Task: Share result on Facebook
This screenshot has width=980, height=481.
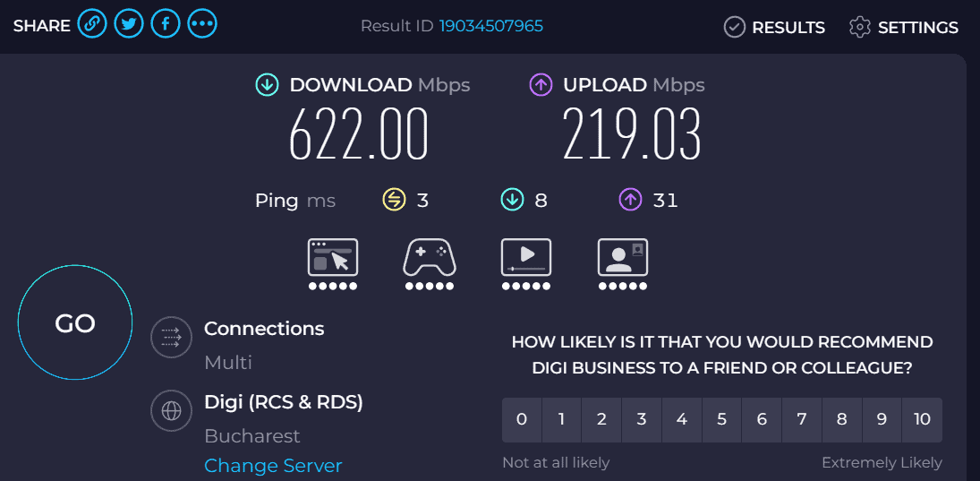Action: [166, 24]
